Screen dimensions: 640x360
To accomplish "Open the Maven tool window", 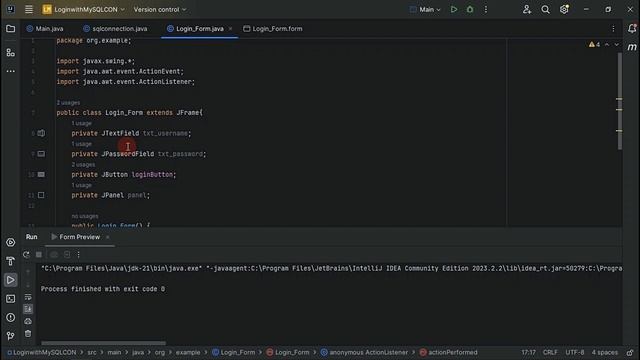I will pos(632,47).
